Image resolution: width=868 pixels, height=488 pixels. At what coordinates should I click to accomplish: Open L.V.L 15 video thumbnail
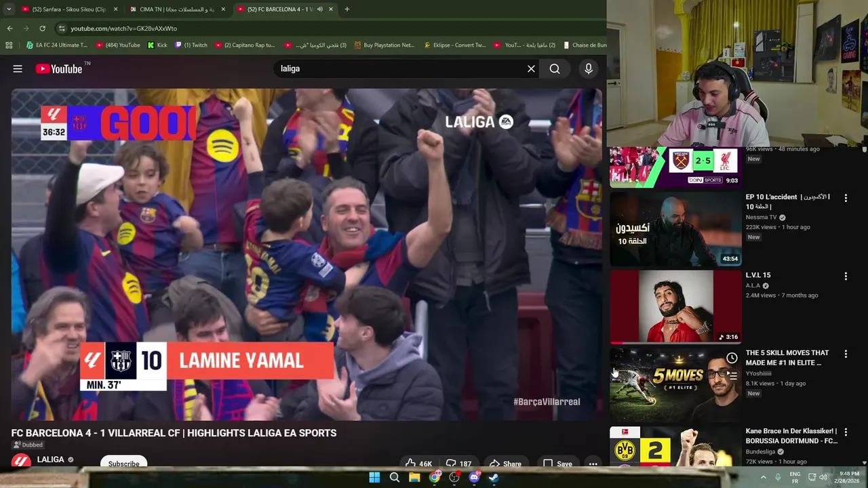(675, 307)
